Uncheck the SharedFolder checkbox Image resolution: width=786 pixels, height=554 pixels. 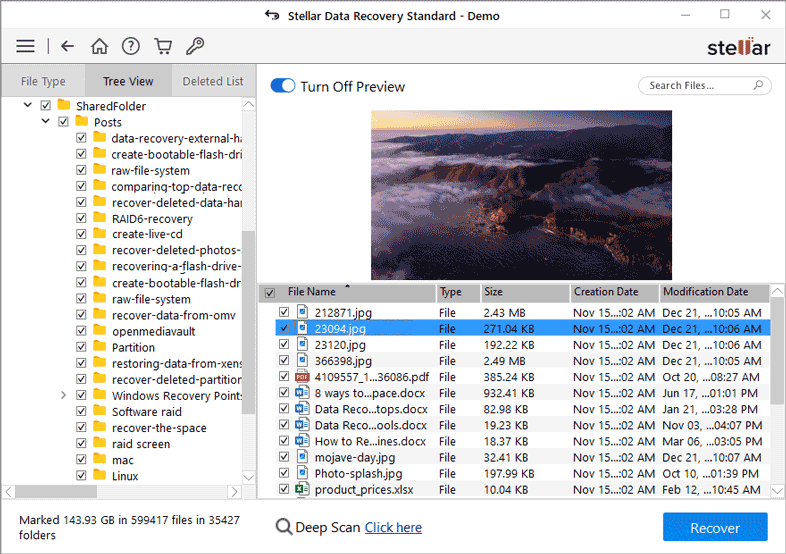(46, 106)
